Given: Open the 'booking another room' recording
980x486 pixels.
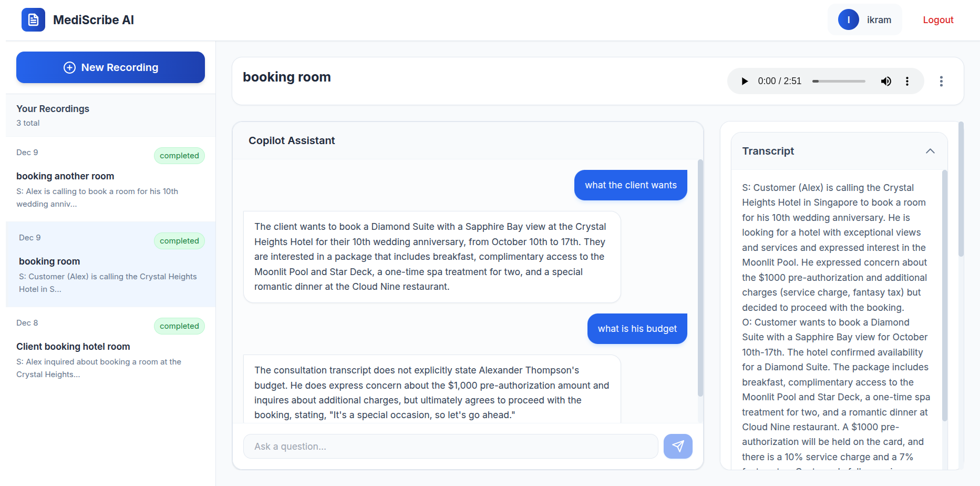Looking at the screenshot, I should coord(110,179).
